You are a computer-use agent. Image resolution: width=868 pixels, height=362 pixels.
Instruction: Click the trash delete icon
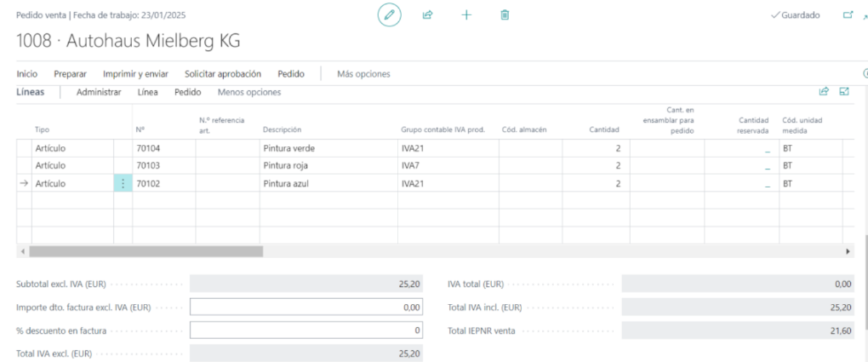pos(505,15)
